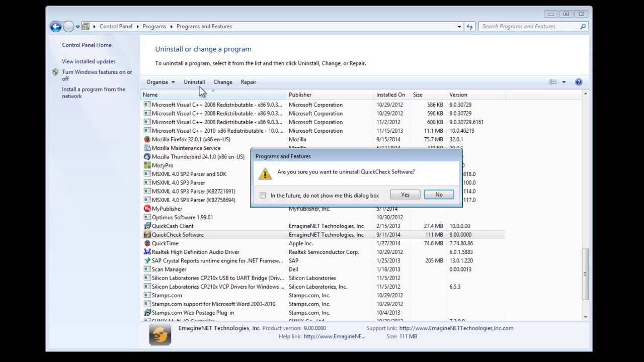644x362 pixels.
Task: Expand the address bar history dropdown
Action: [459, 27]
